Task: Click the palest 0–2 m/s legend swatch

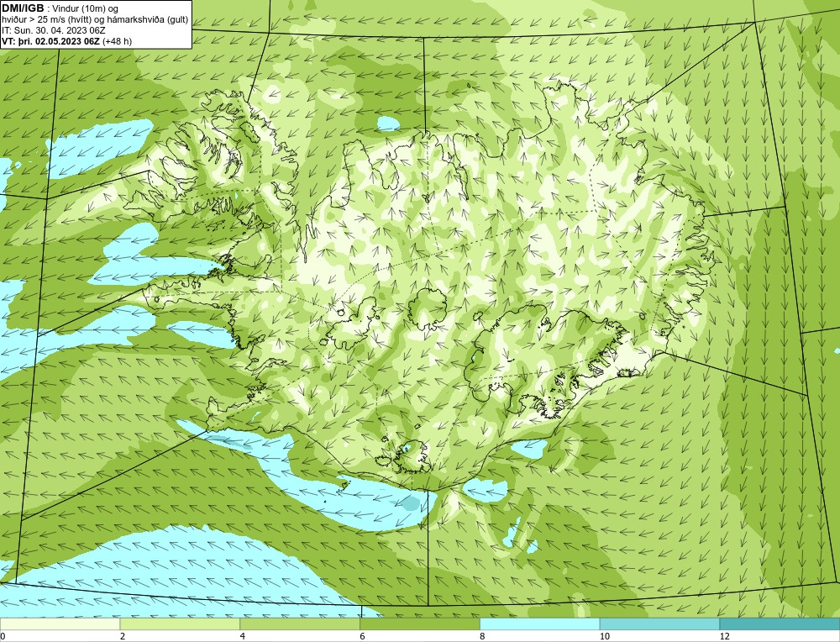Action: pos(60,624)
